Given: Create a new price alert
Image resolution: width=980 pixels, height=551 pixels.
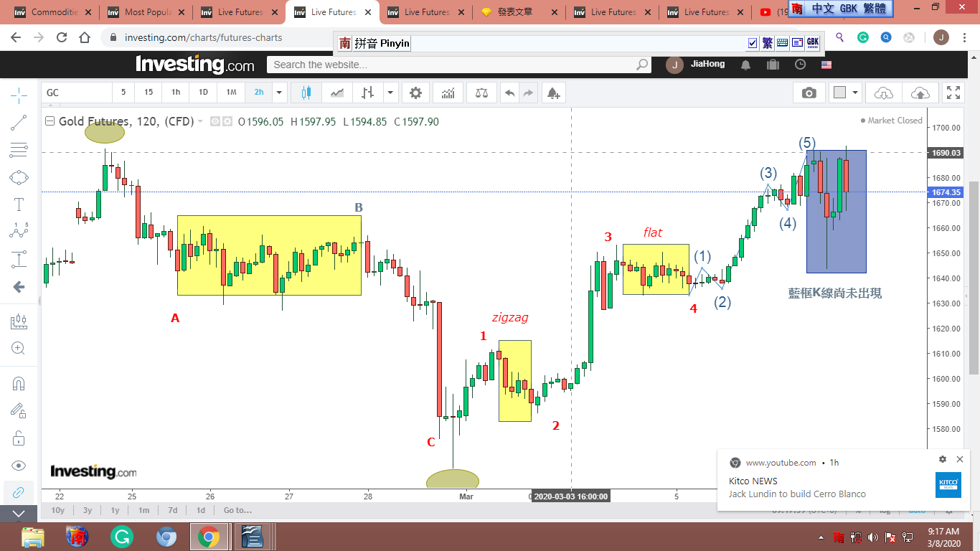Looking at the screenshot, I should (x=553, y=93).
